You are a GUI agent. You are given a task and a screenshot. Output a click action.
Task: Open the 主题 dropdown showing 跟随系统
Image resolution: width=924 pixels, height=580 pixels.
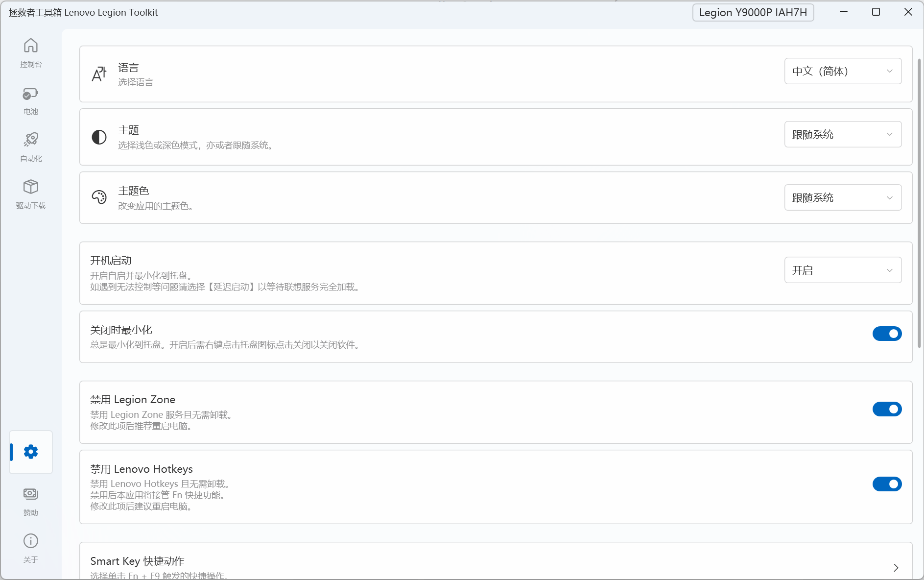[843, 134]
